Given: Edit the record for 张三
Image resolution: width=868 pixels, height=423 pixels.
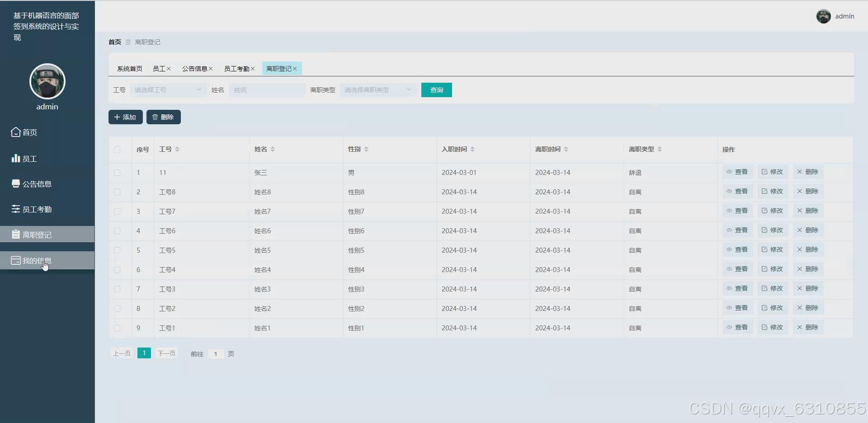Looking at the screenshot, I should click(773, 172).
